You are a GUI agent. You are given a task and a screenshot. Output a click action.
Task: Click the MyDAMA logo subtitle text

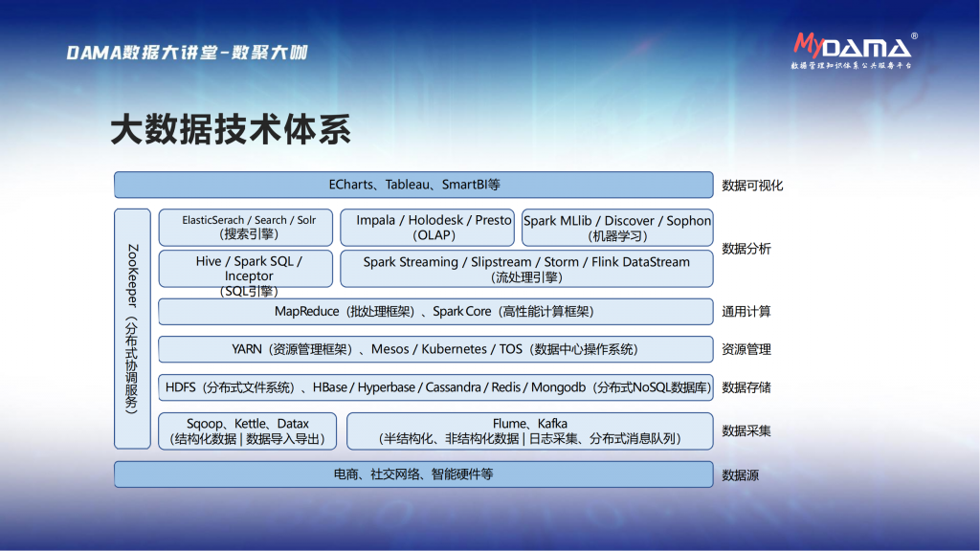(851, 66)
